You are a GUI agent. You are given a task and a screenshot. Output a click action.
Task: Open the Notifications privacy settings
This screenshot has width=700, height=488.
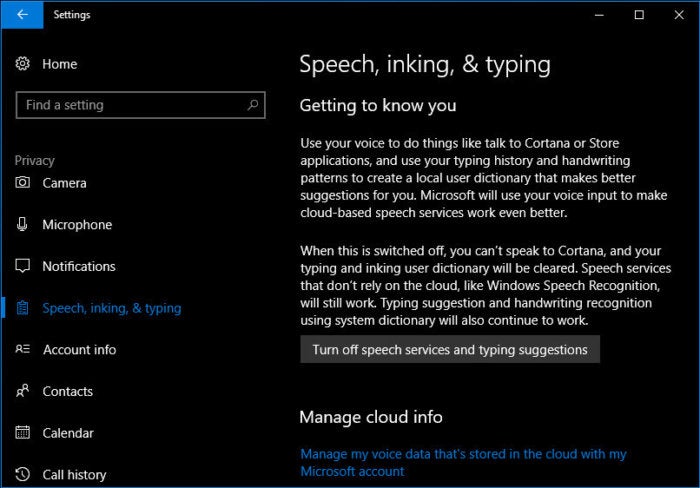click(79, 267)
